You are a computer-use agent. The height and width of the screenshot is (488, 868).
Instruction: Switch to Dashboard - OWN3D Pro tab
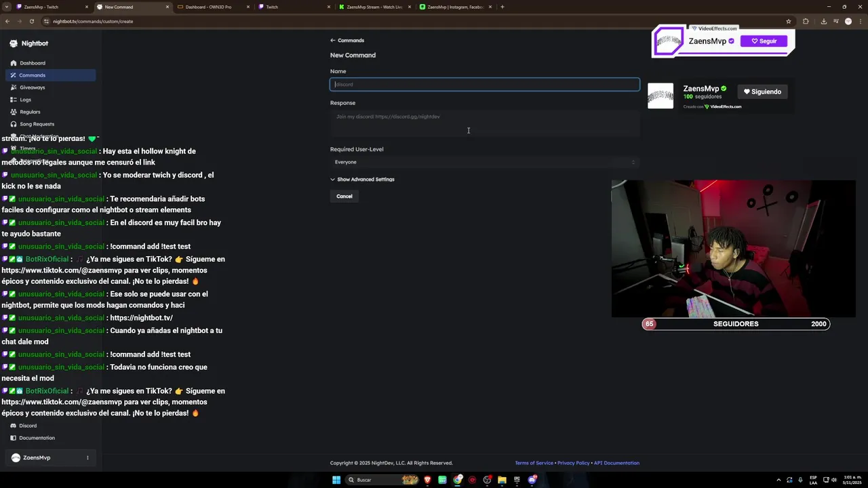point(213,7)
